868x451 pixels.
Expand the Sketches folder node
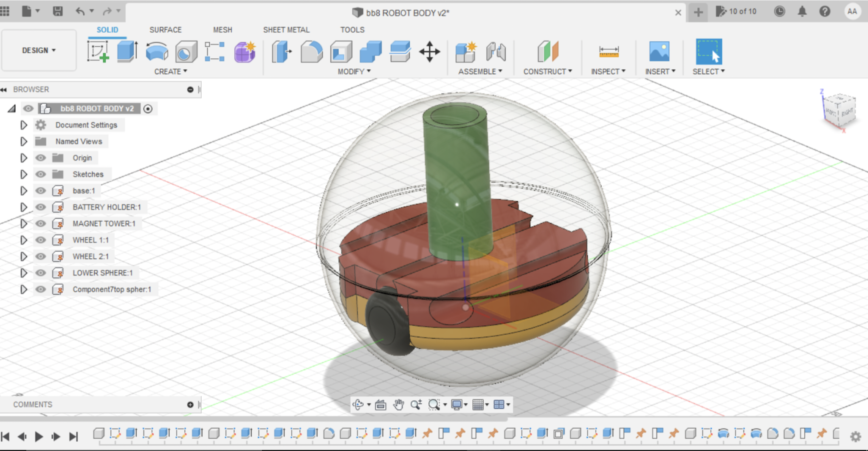[x=24, y=174]
